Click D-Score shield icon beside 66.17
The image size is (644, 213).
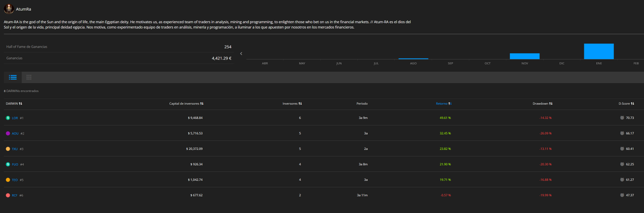click(x=621, y=133)
